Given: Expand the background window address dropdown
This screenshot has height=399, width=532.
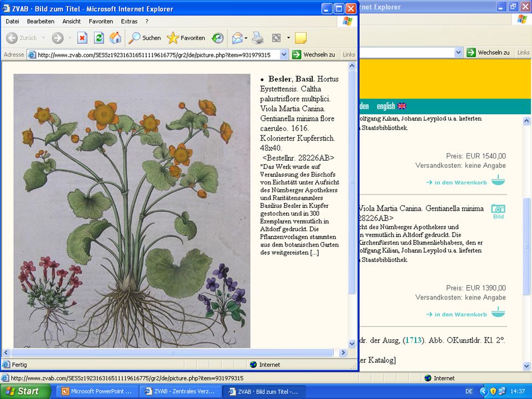Looking at the screenshot, I should click(458, 53).
